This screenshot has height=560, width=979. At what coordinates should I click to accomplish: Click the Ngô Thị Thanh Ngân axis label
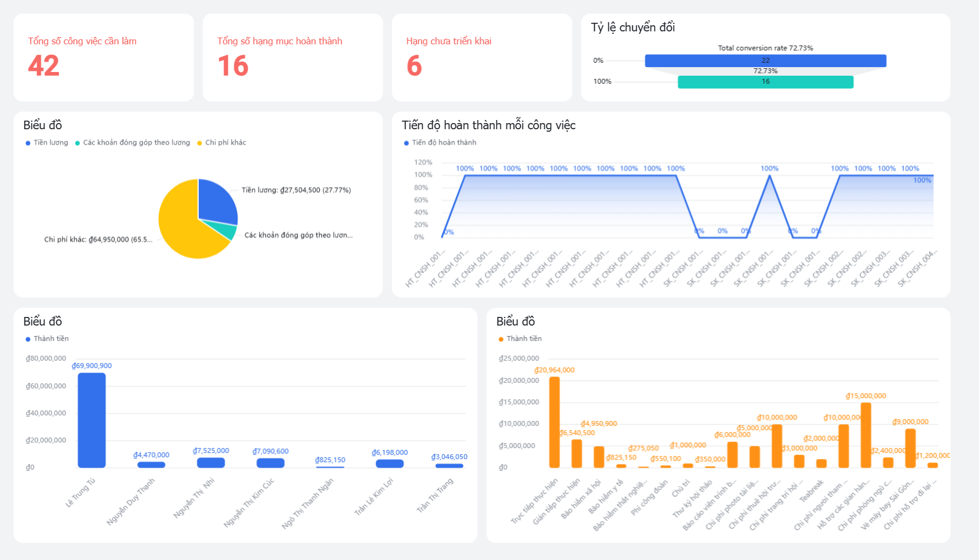pyautogui.click(x=308, y=503)
